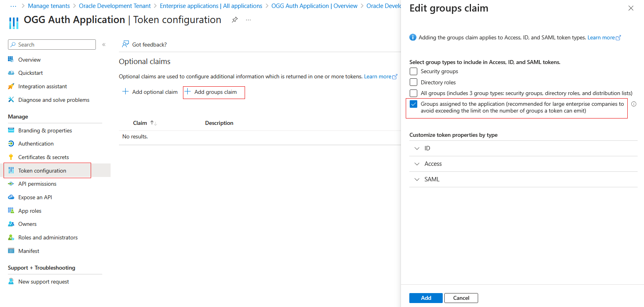This screenshot has height=307, width=644.
Task: Click the Token configuration bars icon
Action: [x=11, y=170]
